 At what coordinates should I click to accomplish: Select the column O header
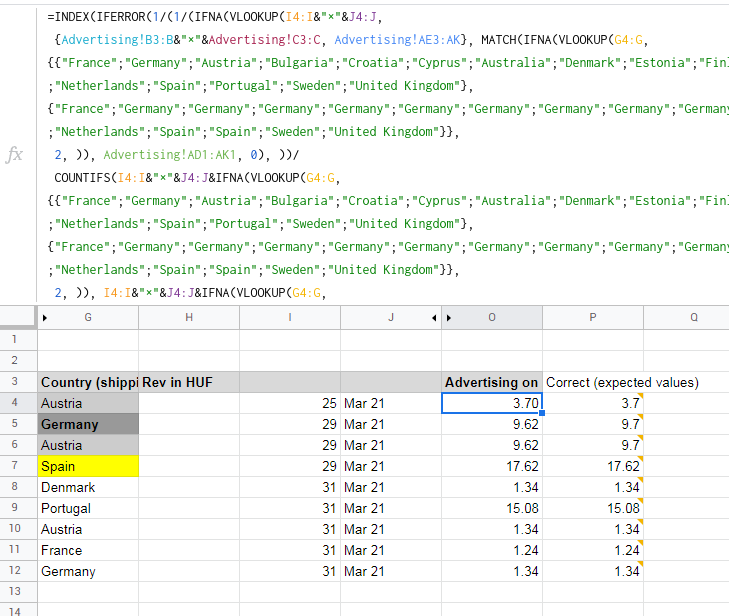click(x=492, y=318)
